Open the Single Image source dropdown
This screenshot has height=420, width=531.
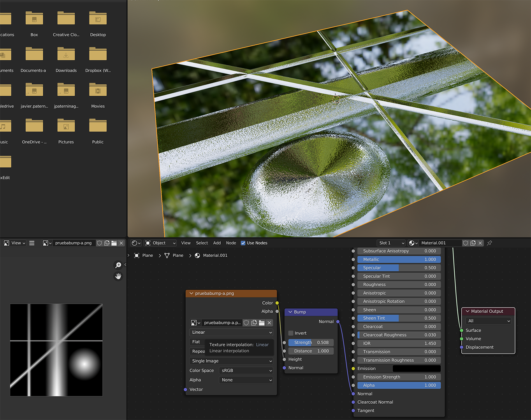(231, 361)
